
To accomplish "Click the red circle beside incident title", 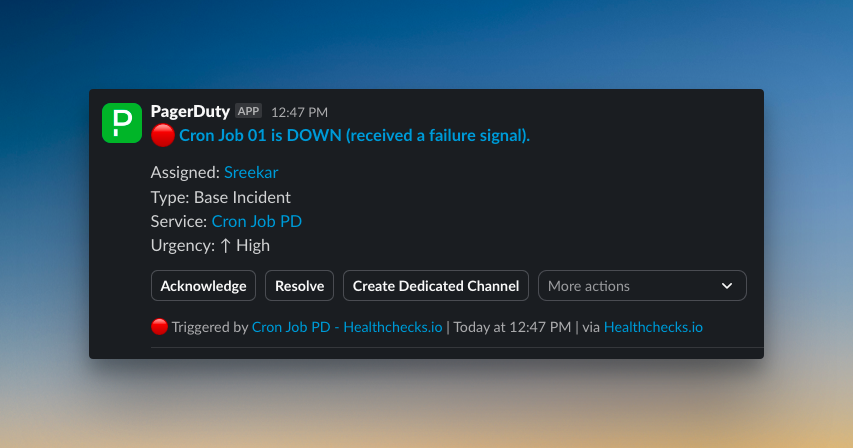I will [163, 135].
